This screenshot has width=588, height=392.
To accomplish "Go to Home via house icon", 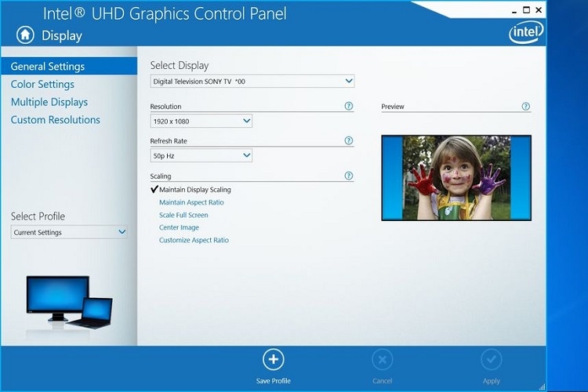I will point(25,35).
